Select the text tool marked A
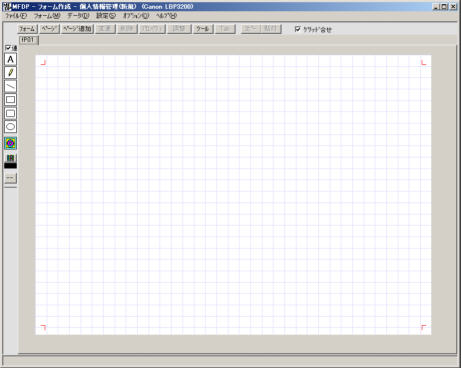 click(10, 59)
